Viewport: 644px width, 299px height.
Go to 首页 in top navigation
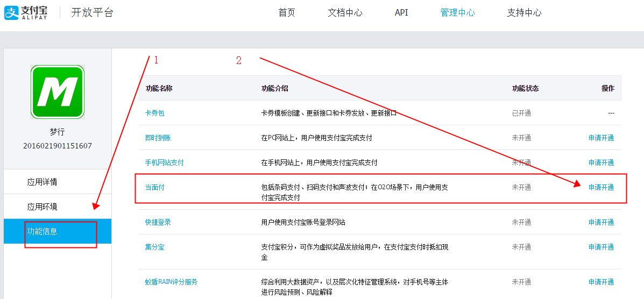287,13
